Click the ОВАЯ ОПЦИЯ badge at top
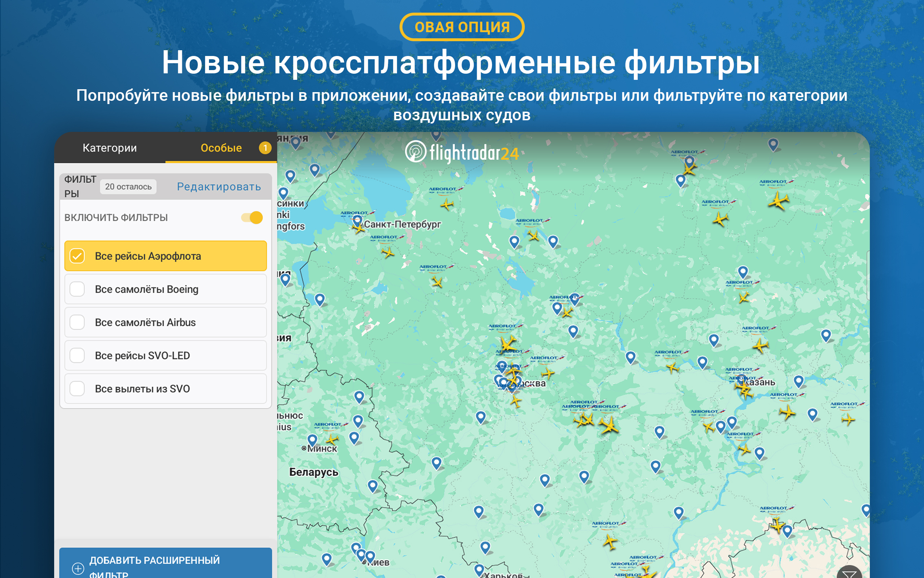 462,27
